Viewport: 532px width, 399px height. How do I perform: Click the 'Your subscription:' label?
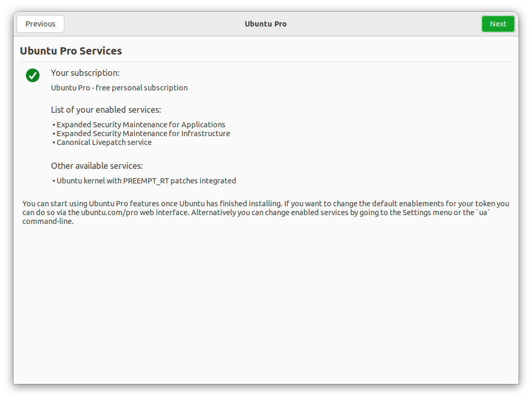(85, 73)
